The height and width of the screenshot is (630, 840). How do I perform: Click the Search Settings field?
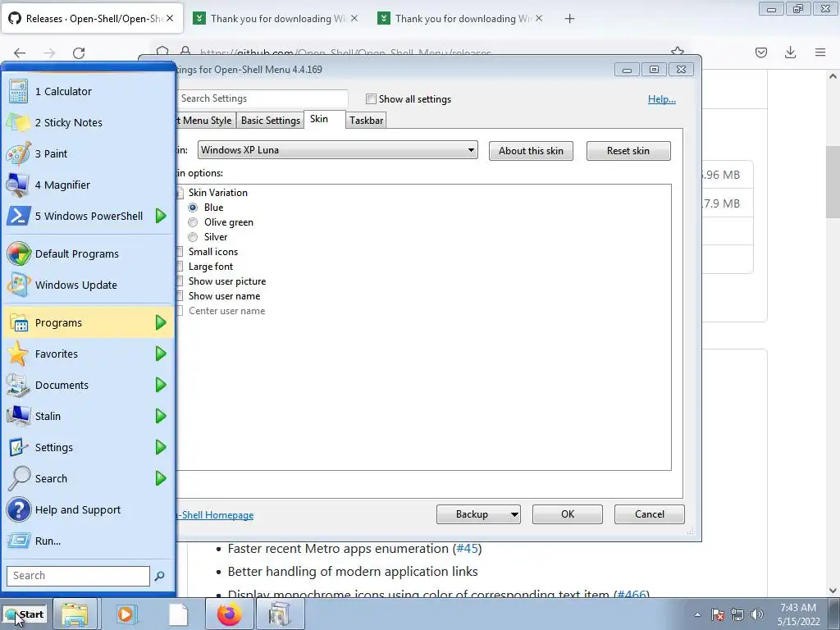pyautogui.click(x=262, y=98)
